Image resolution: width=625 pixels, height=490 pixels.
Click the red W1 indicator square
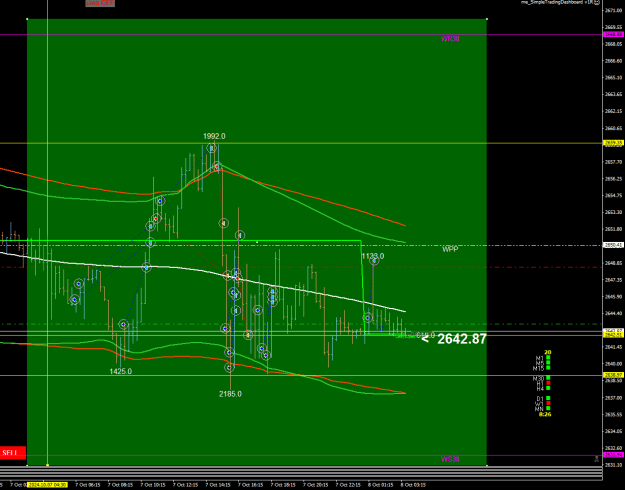click(x=548, y=403)
